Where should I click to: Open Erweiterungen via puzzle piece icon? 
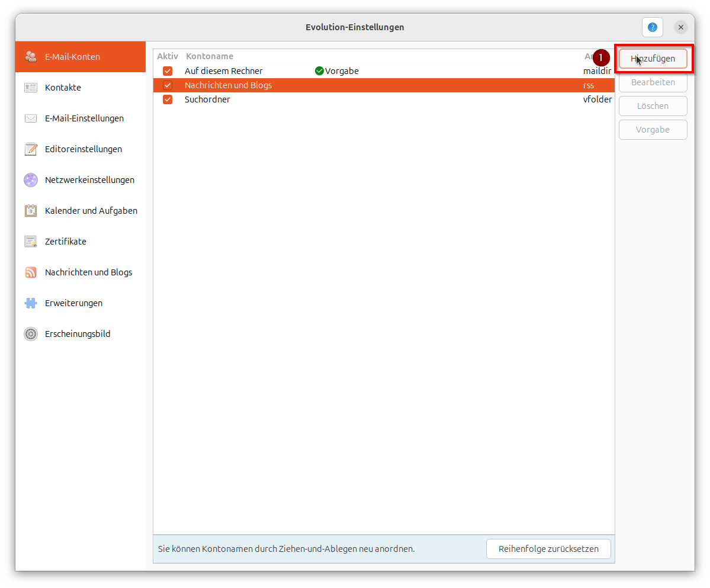(30, 303)
